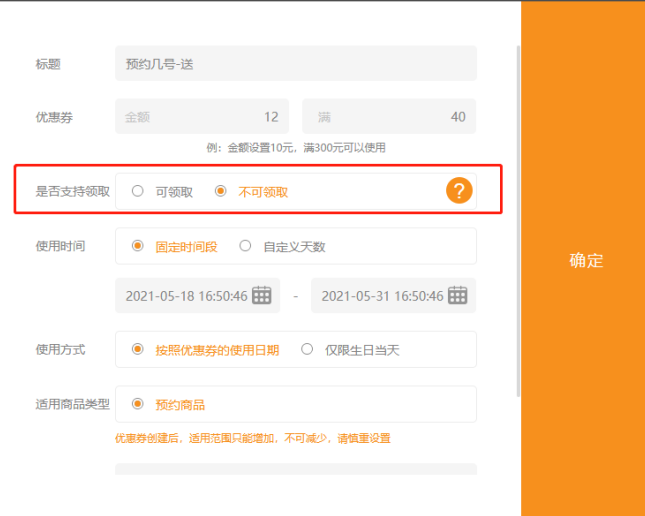Screen dimensions: 645x516
Task: Select 按照优惠券的使用日期 usage option
Action: click(138, 350)
